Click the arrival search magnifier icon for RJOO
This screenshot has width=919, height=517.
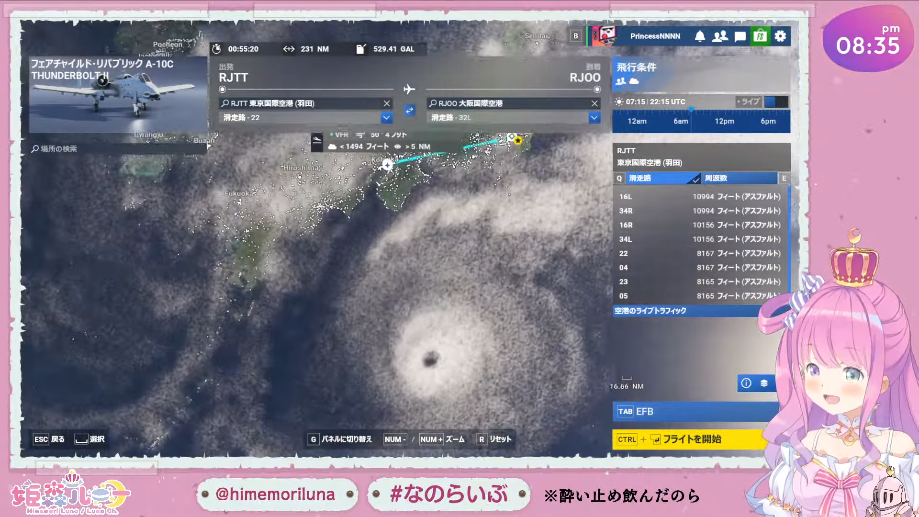[433, 103]
